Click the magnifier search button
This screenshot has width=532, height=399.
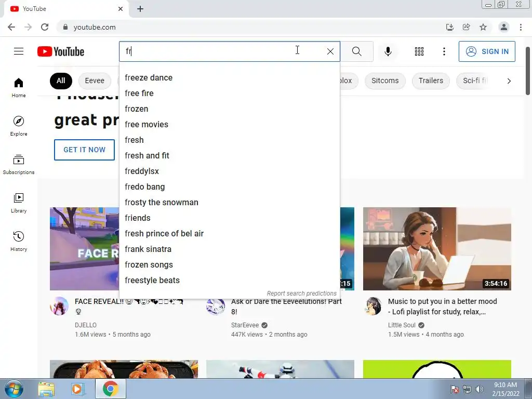point(356,51)
